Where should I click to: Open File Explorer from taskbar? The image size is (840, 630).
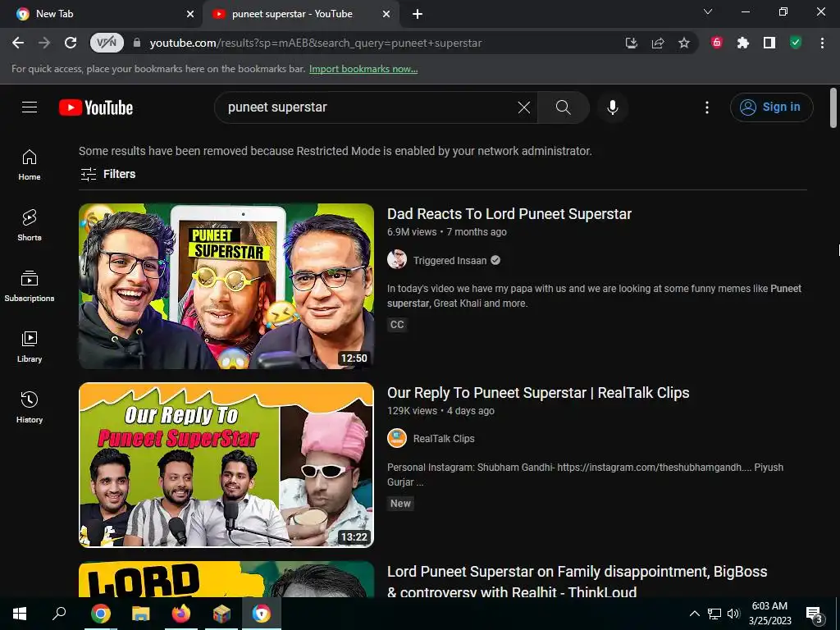click(x=141, y=614)
